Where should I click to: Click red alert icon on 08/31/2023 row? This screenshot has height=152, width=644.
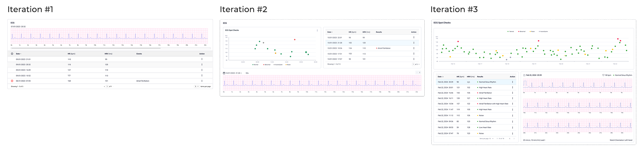click(12, 81)
